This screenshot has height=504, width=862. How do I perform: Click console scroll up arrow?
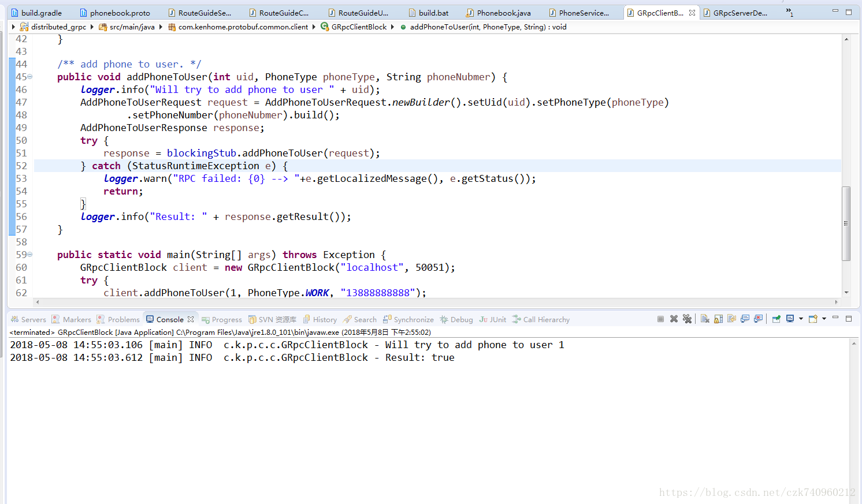pyautogui.click(x=854, y=344)
